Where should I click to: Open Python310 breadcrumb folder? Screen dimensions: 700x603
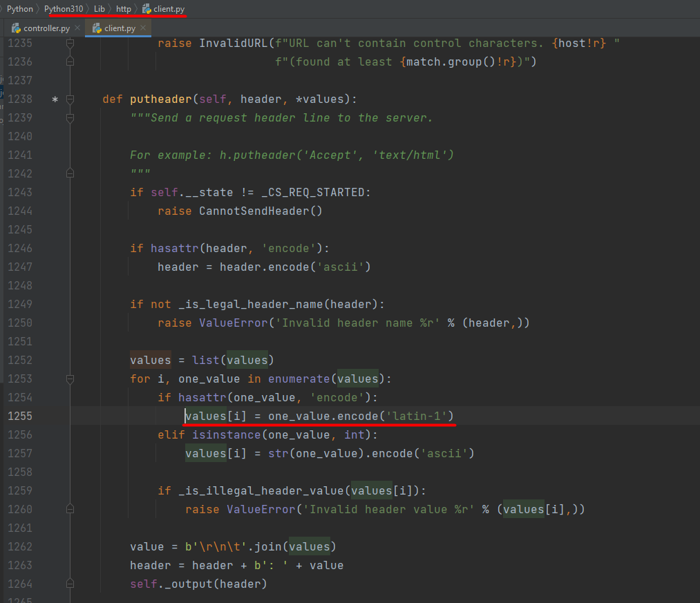point(64,9)
